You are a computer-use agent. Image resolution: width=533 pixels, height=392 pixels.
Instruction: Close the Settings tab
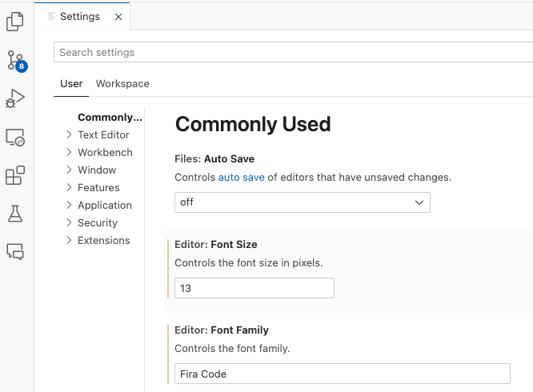118,17
